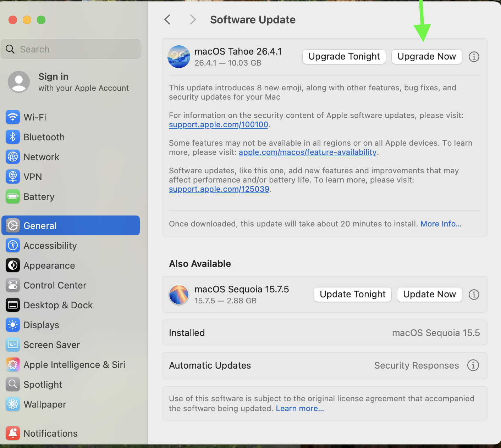Click the Accessibility icon
The height and width of the screenshot is (448, 501).
coord(13,245)
